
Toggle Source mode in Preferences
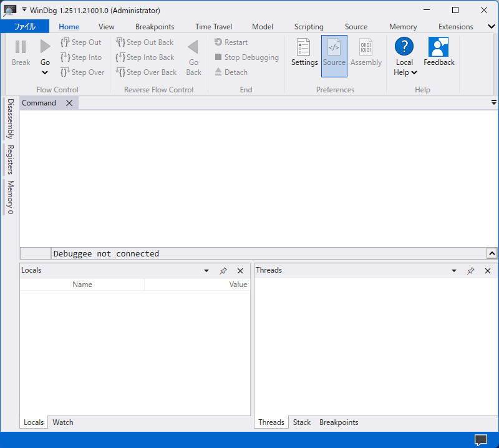pyautogui.click(x=334, y=56)
